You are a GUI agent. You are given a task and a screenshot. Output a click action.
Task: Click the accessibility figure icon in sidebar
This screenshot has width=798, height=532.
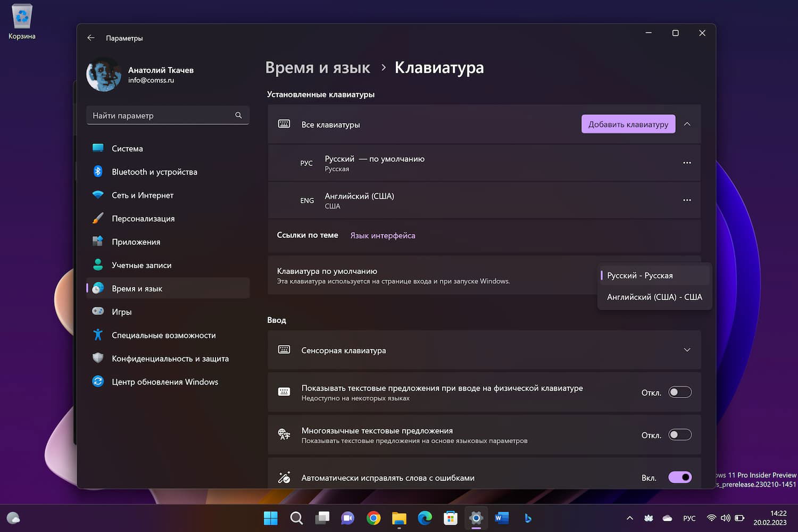tap(98, 335)
